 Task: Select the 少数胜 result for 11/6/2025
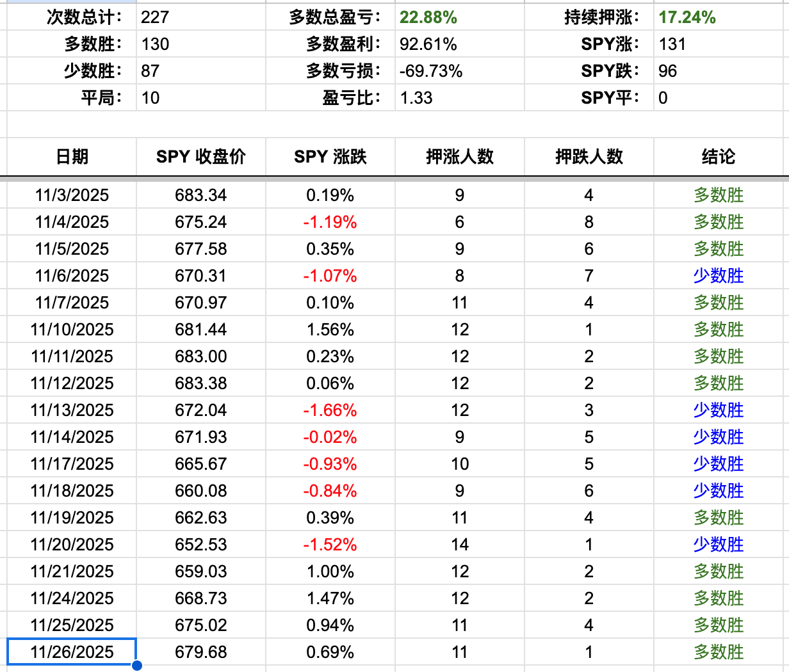click(716, 276)
